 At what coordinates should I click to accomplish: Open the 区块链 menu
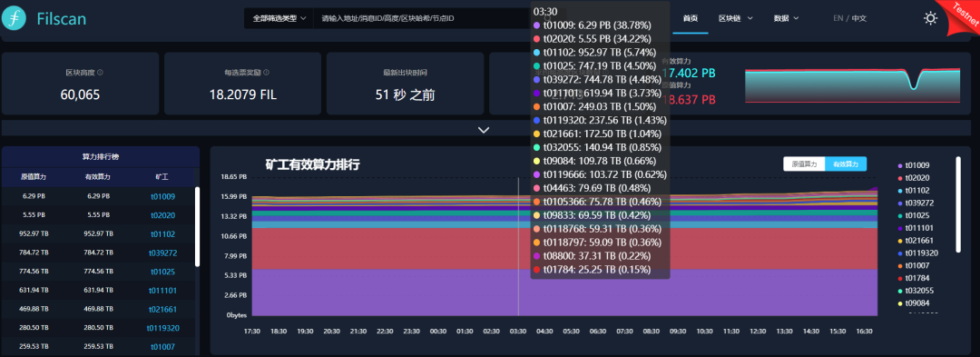pyautogui.click(x=736, y=18)
